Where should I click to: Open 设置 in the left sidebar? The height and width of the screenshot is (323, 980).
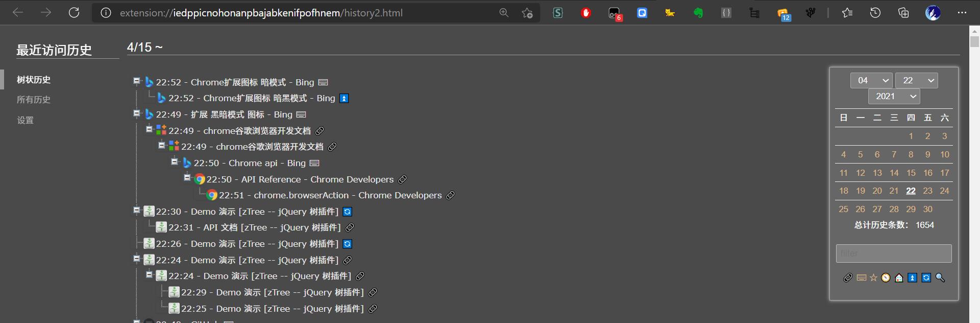click(x=25, y=120)
